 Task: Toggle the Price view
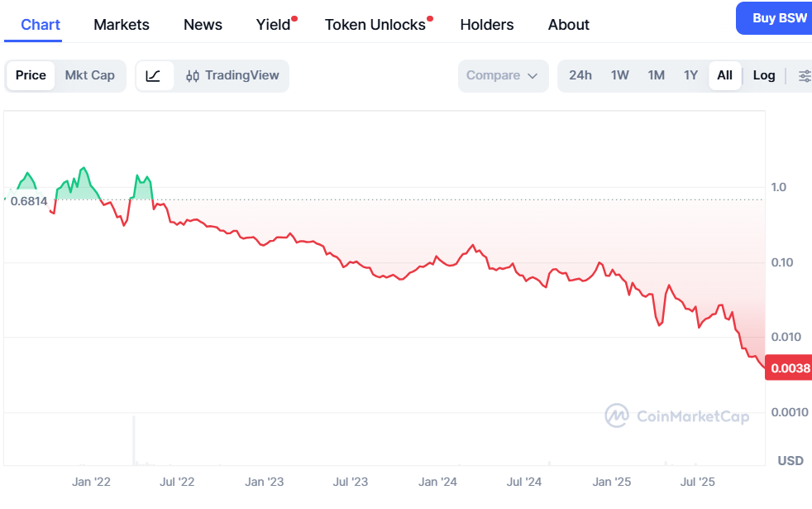[31, 75]
